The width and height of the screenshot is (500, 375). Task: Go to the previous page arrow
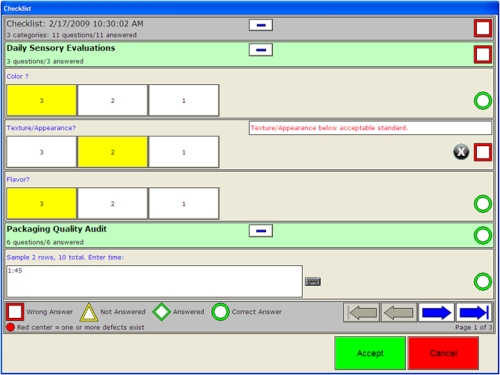click(399, 313)
